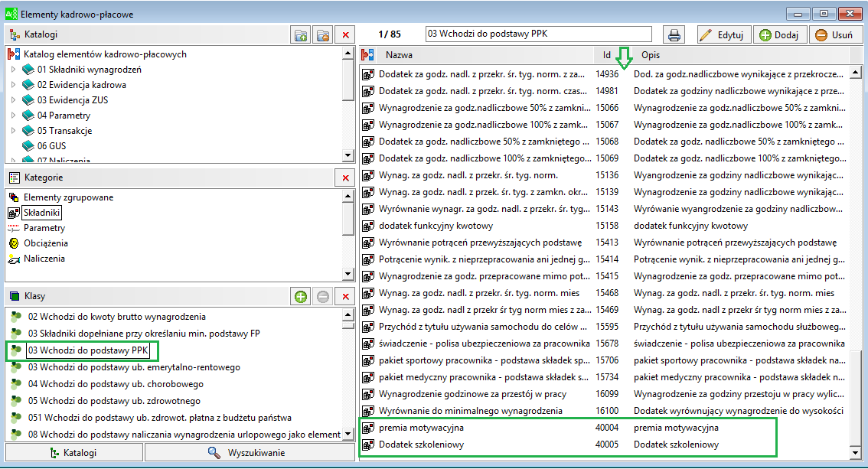Viewport: 868px width, 469px height.
Task: Click the Usuń button
Action: (835, 35)
